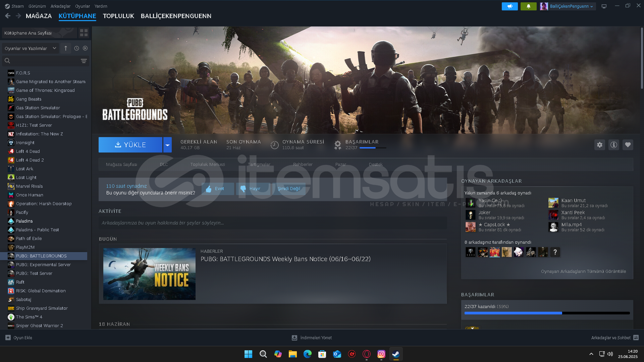This screenshot has width=644, height=362.
Task: Click the YÜKLE install button
Action: (130, 145)
